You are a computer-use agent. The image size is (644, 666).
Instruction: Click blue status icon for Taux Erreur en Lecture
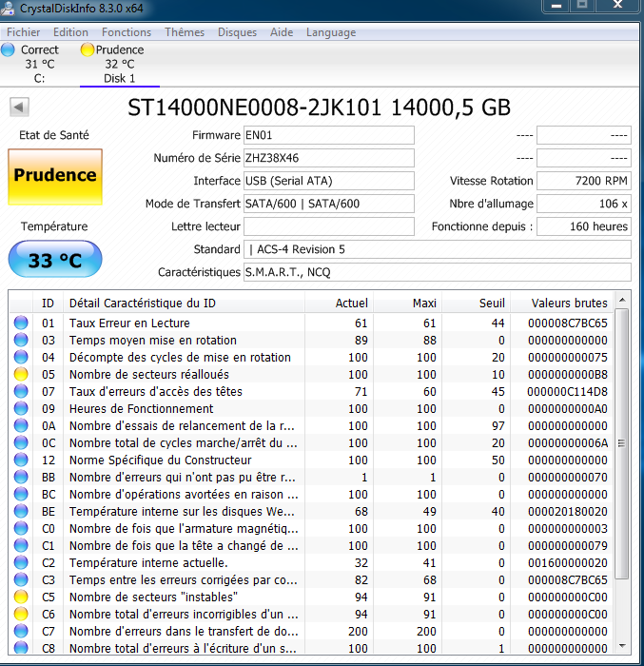21,323
